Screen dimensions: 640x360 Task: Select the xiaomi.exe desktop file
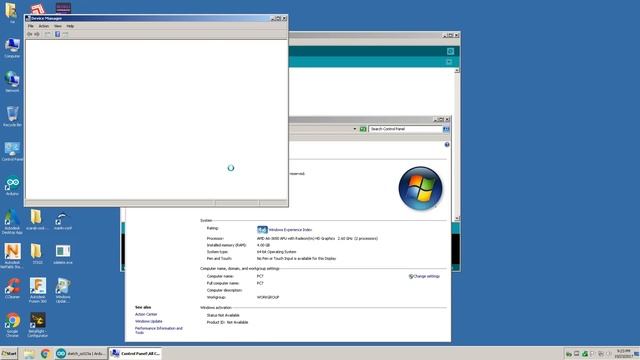[x=63, y=254]
